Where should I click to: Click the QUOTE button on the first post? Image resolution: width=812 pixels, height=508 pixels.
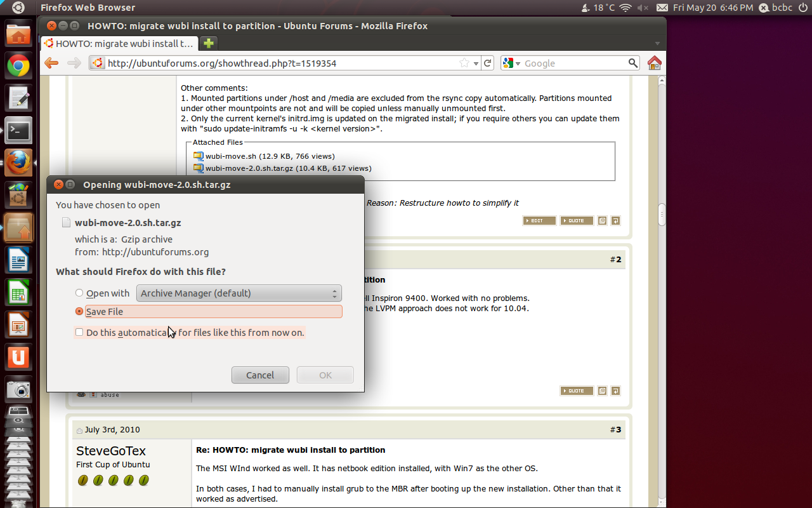[577, 220]
